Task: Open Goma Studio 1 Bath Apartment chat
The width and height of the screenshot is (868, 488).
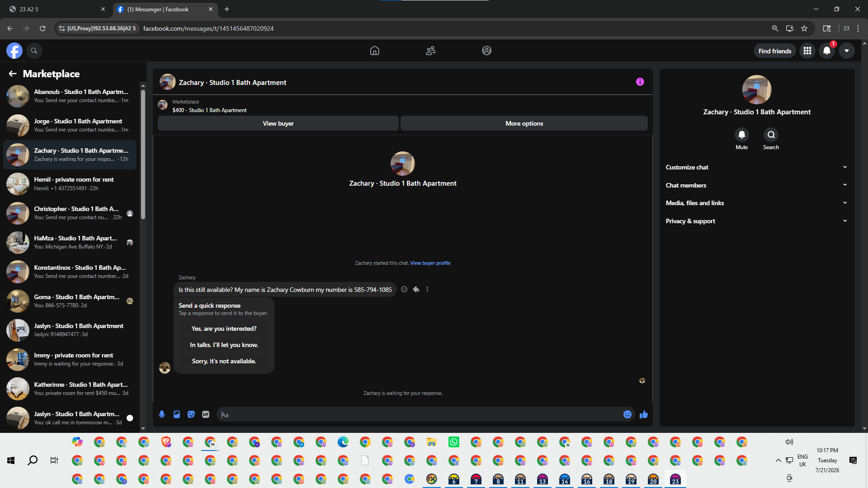Action: pyautogui.click(x=70, y=301)
